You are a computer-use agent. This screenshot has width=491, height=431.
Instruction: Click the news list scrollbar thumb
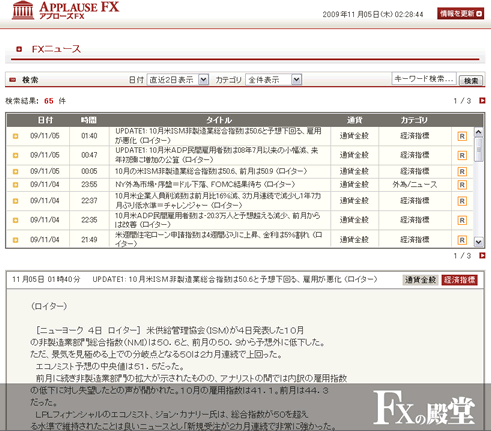(479, 149)
